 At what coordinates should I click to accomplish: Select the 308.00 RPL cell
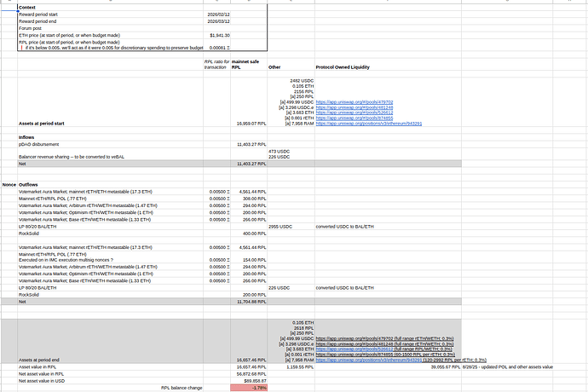coord(249,199)
